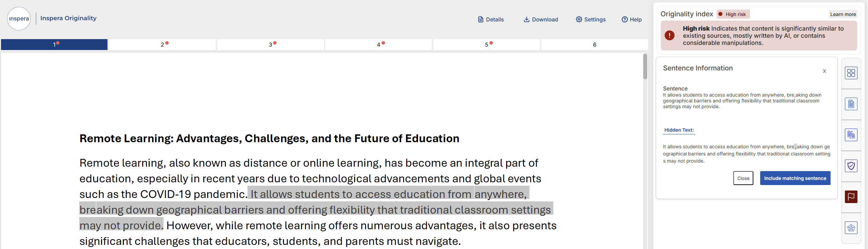Screen dimensions: 868x249
Task: Download the originality report
Action: pos(541,19)
